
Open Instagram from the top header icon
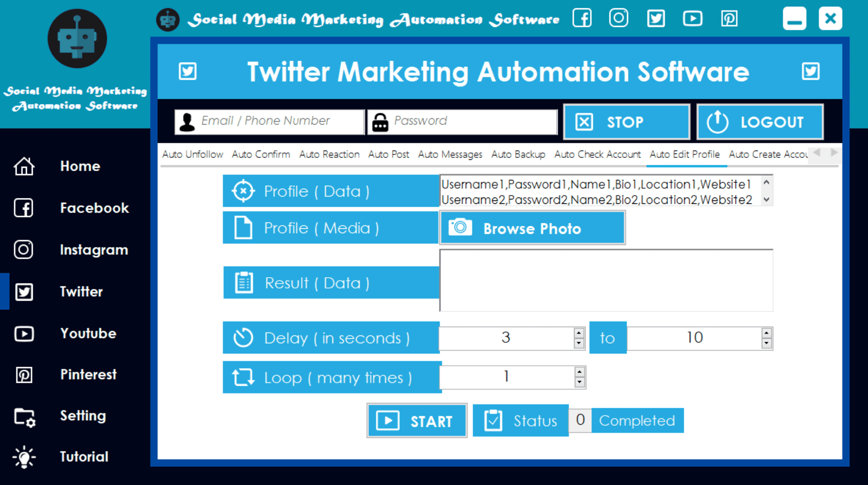(619, 19)
